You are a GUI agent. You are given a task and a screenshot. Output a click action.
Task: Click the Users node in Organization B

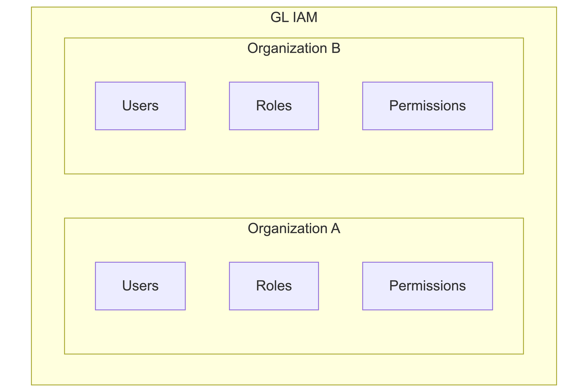[x=140, y=106]
